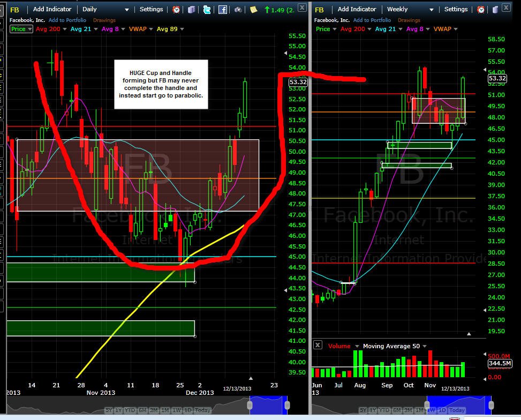Open Drawings link in Daily chart
Screen dimensions: 521x420
(104, 20)
